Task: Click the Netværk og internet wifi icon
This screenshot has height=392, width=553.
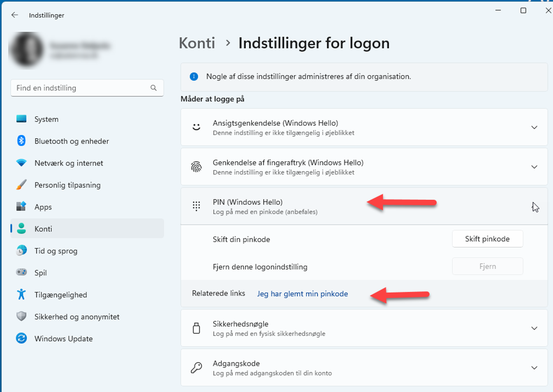Action: point(21,163)
